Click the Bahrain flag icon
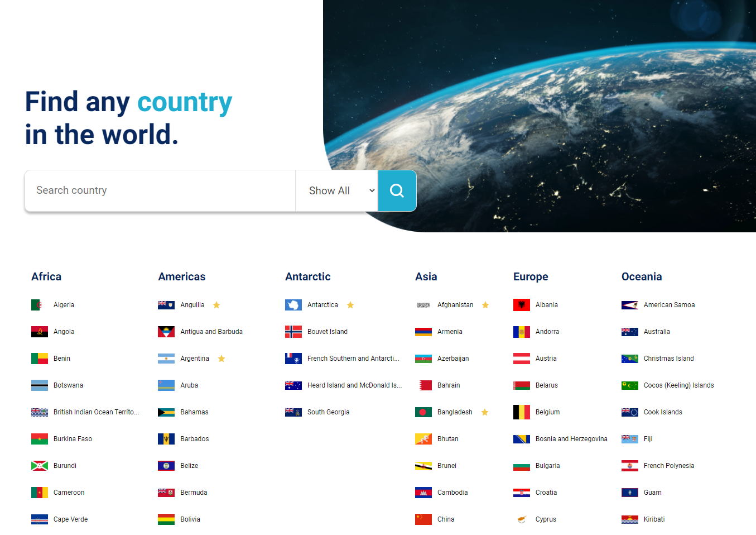Image resolution: width=756 pixels, height=535 pixels. pos(423,385)
